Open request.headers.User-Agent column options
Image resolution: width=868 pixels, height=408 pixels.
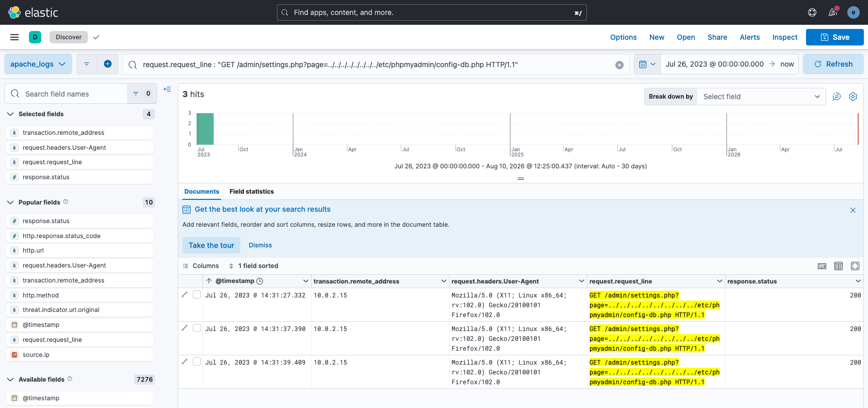click(x=581, y=281)
